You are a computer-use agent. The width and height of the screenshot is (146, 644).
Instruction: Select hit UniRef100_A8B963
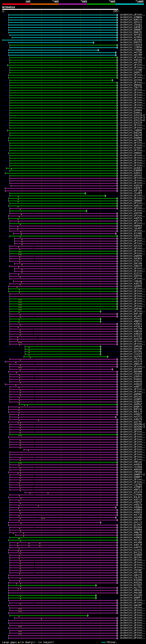(131, 226)
